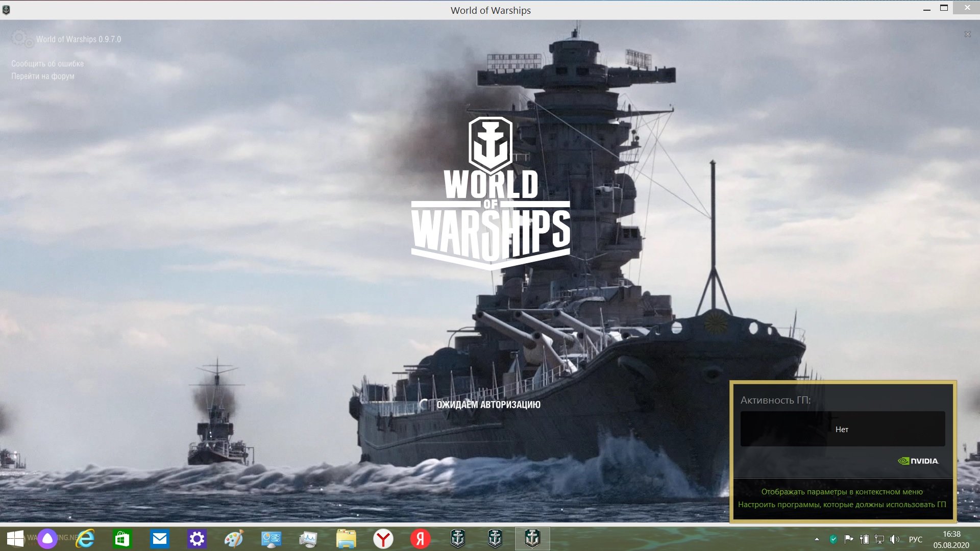Open the network tray icon
Screen dimensions: 980x551
(x=879, y=539)
